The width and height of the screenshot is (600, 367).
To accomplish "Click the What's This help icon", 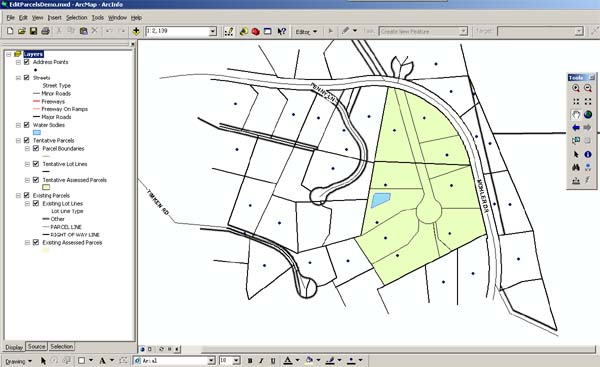I will pos(282,31).
